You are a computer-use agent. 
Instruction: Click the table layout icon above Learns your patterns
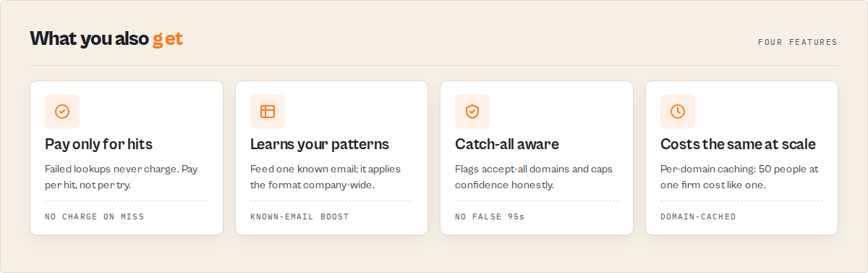point(268,112)
